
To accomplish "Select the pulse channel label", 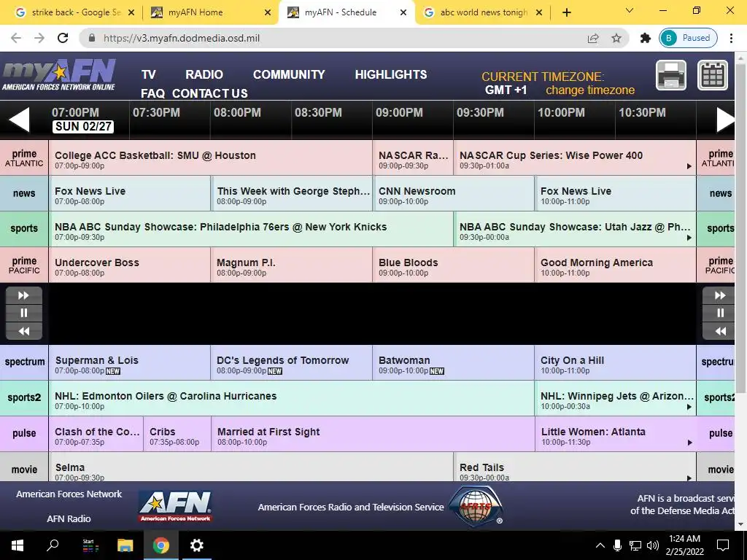I will (x=24, y=433).
